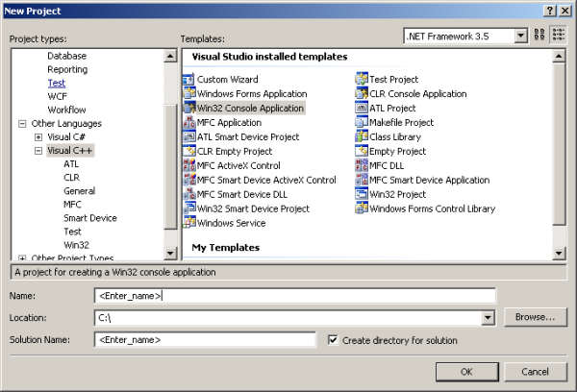Select Reporting in project types
Viewport: 577px width, 392px height.
pyautogui.click(x=67, y=69)
